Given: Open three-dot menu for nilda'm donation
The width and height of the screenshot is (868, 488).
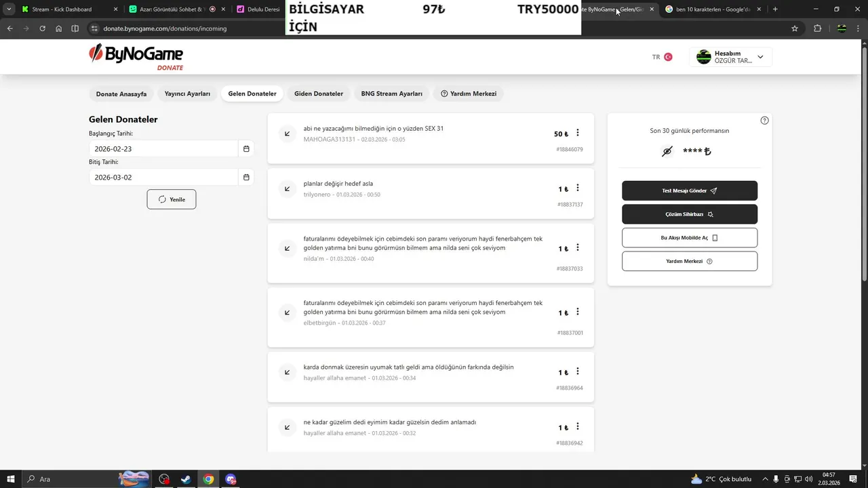Looking at the screenshot, I should pos(578,247).
